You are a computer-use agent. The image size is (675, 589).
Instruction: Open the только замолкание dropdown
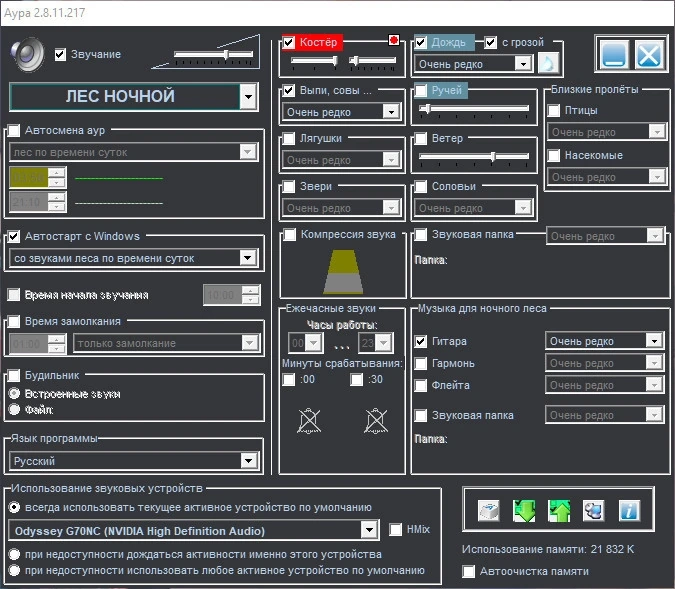click(249, 343)
